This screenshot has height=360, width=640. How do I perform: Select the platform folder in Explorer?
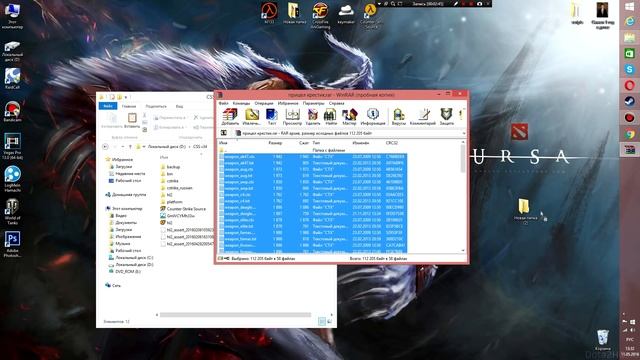[x=171, y=202]
